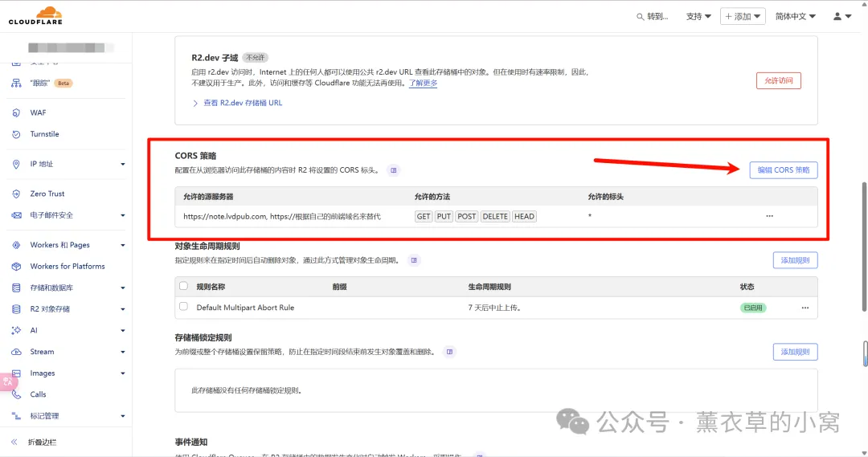Click the IP 地址 location pin icon
The height and width of the screenshot is (457, 868).
tap(16, 165)
